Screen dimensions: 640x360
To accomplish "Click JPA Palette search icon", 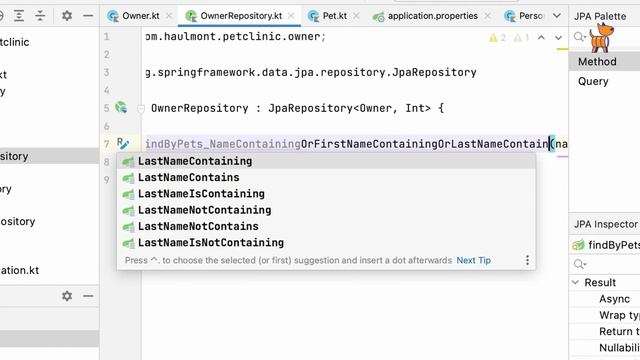I will [579, 37].
